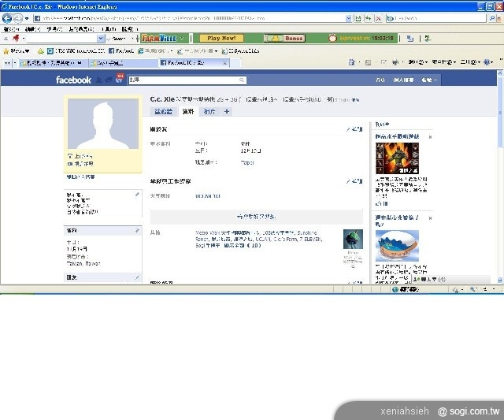Open the second menu in IE menu bar
The image size is (504, 420).
(x=32, y=29)
